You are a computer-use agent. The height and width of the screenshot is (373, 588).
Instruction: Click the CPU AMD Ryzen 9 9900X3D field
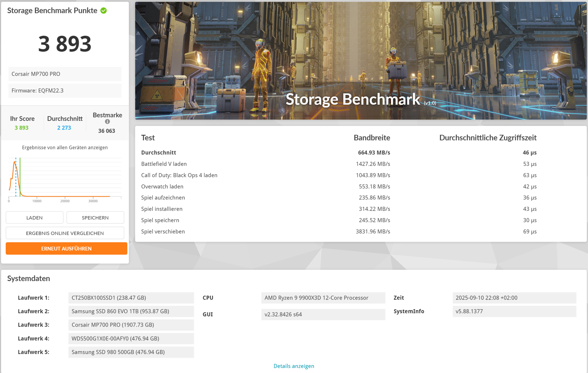[323, 298]
